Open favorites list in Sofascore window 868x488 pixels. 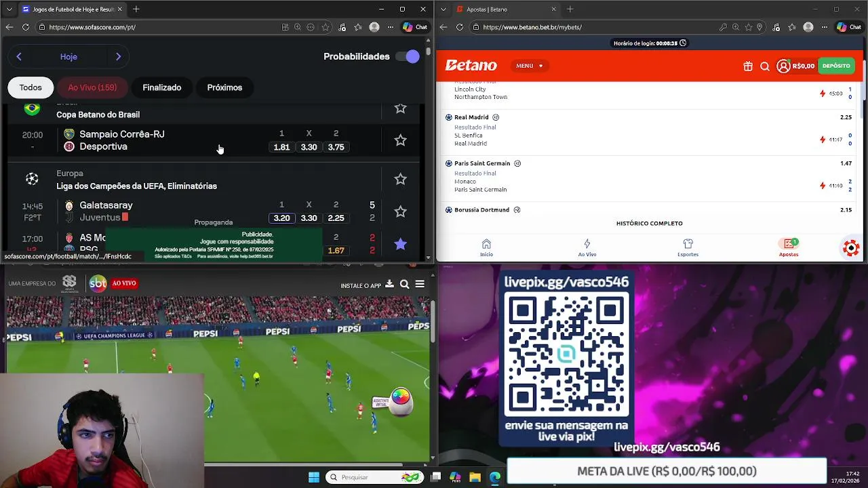tap(358, 27)
